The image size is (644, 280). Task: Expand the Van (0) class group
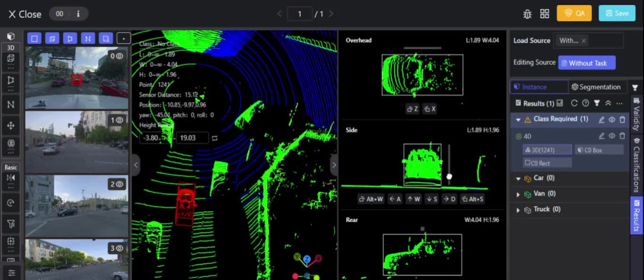pyautogui.click(x=518, y=194)
